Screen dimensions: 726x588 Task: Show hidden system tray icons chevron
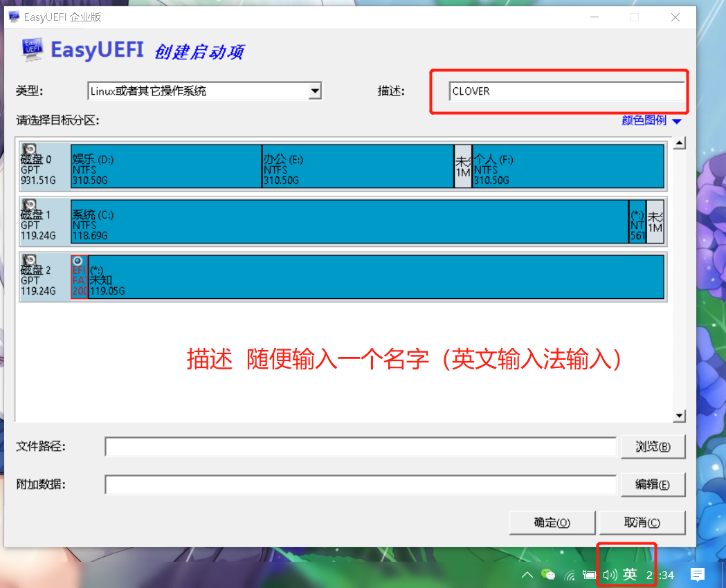click(527, 574)
